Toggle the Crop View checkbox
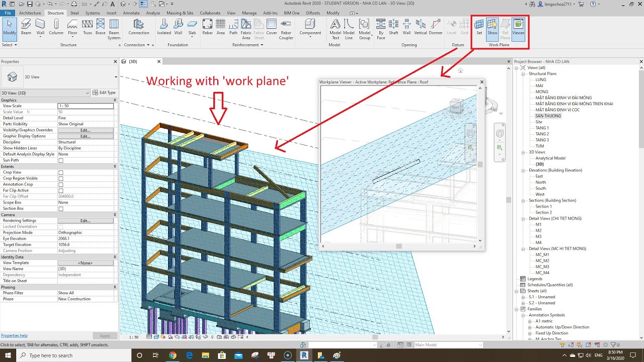 pos(61,172)
